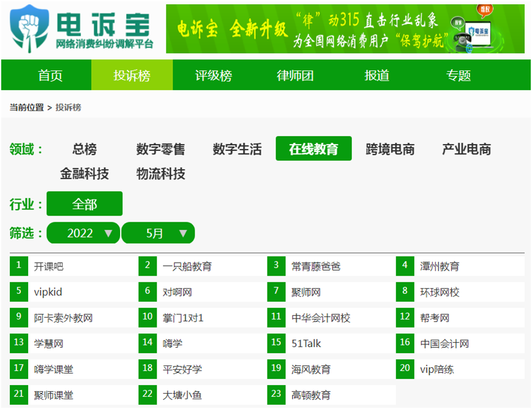Click the 领域 filter label
The height and width of the screenshot is (409, 532).
click(x=26, y=149)
